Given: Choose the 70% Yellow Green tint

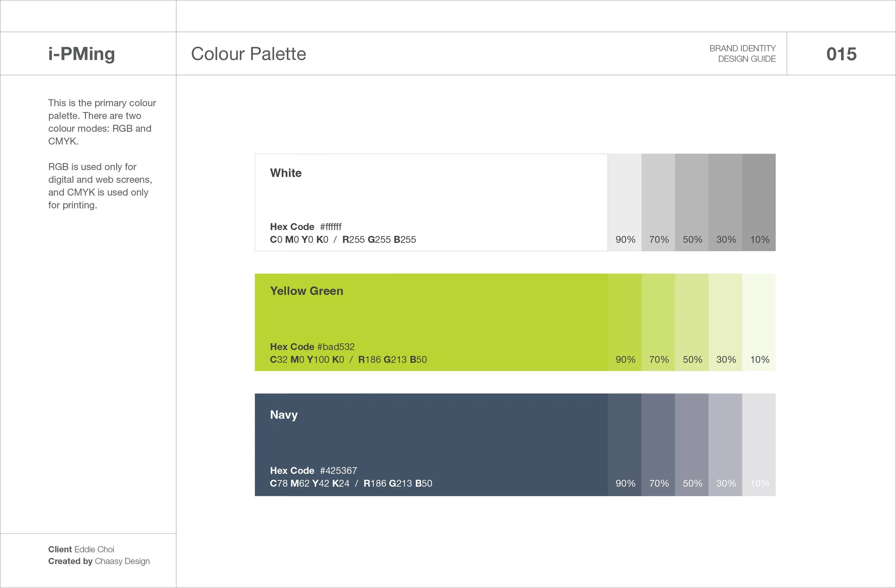Looking at the screenshot, I should click(658, 322).
